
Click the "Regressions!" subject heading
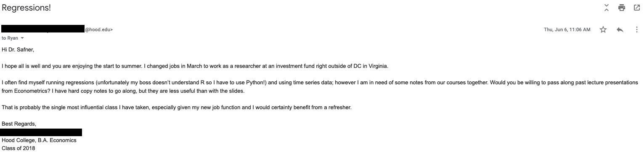point(27,8)
